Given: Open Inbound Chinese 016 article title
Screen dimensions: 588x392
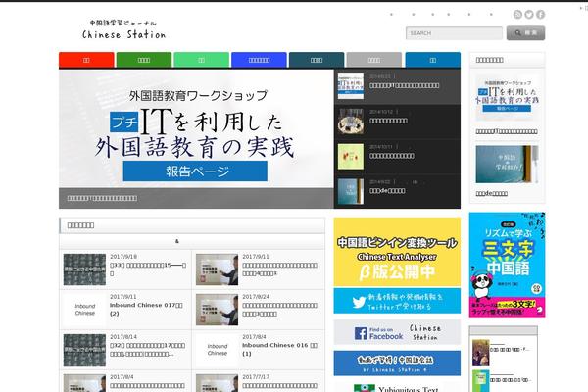Looking at the screenshot, I should pyautogui.click(x=279, y=349).
